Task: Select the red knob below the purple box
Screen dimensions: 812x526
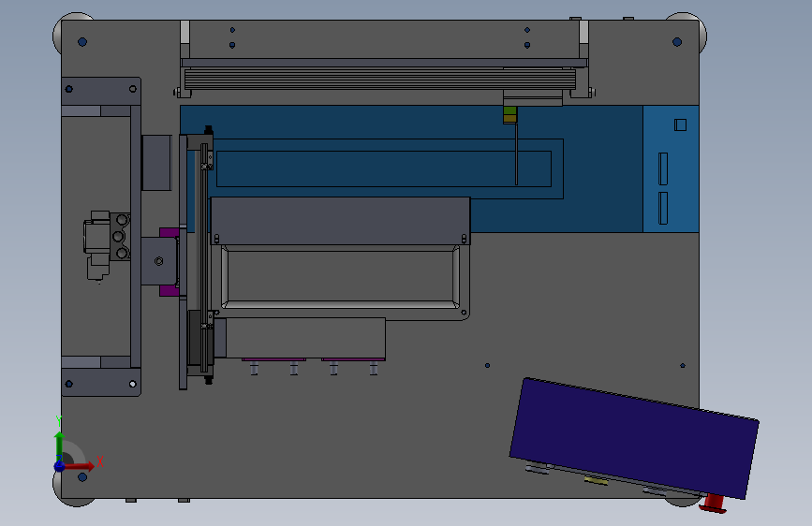Action: 714,504
